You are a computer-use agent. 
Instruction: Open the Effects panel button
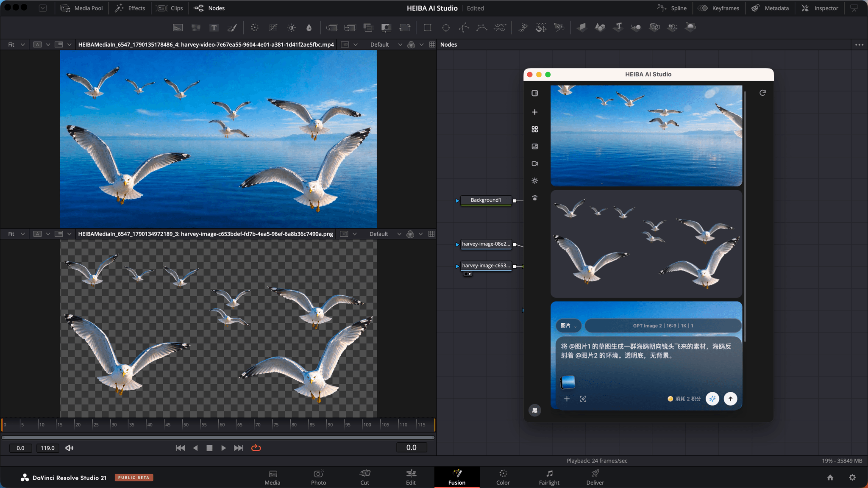[x=131, y=8]
